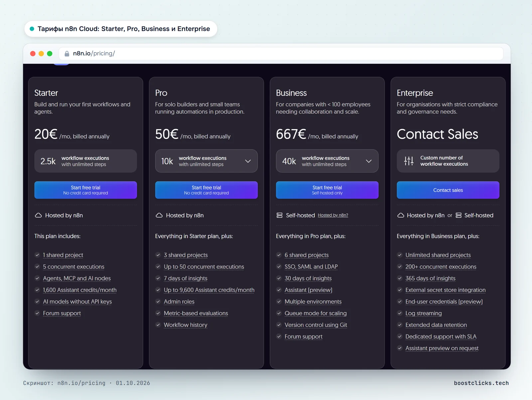Open '365 days of insights' feature
This screenshot has height=400, width=532.
coord(430,278)
